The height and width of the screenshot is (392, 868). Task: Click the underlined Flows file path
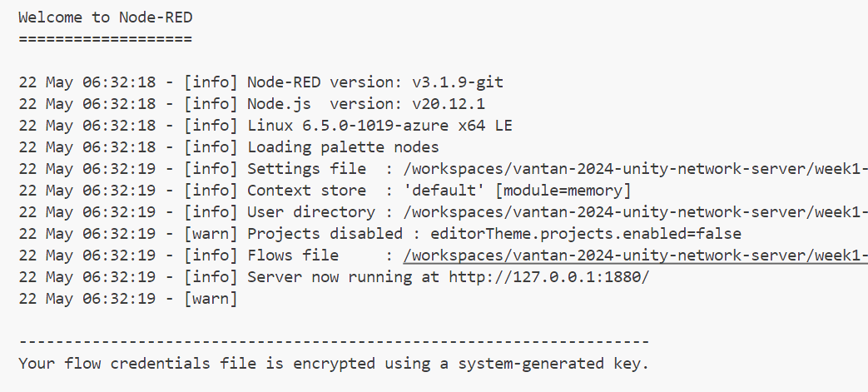(635, 256)
